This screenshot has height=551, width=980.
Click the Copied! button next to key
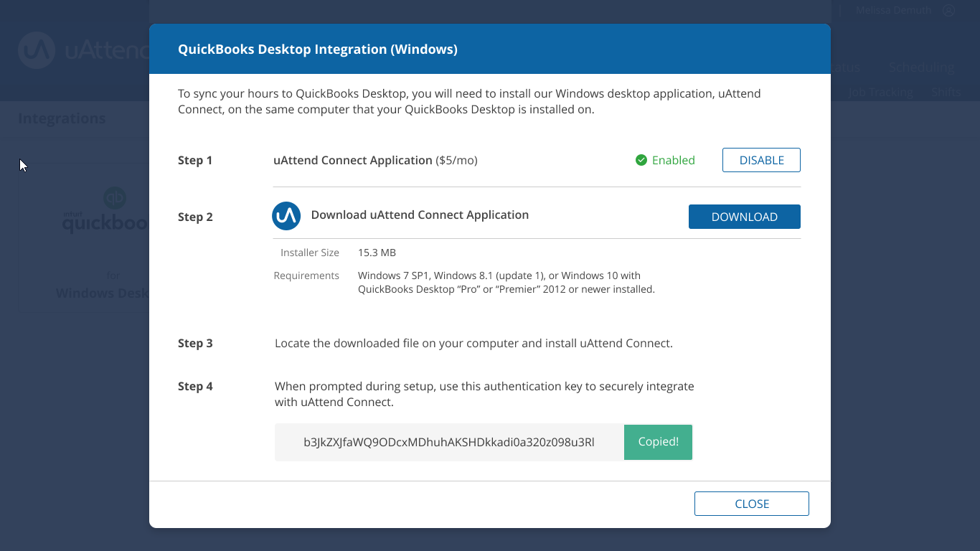coord(658,442)
